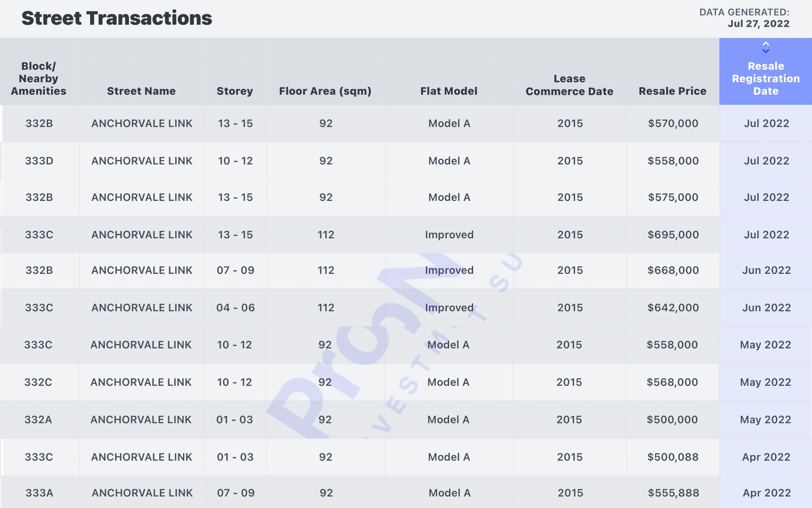Select the $642,000 resale price cell

coord(673,308)
